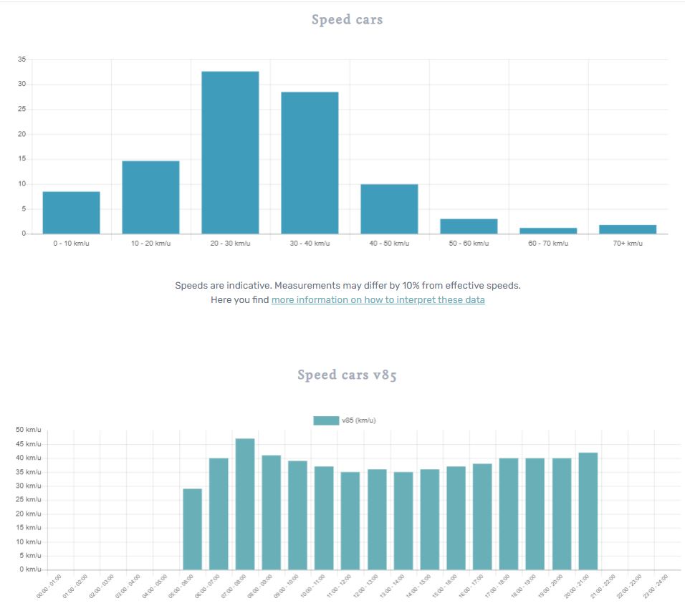Click the 50 km/u y-axis label
This screenshot has width=685, height=616.
pos(29,430)
